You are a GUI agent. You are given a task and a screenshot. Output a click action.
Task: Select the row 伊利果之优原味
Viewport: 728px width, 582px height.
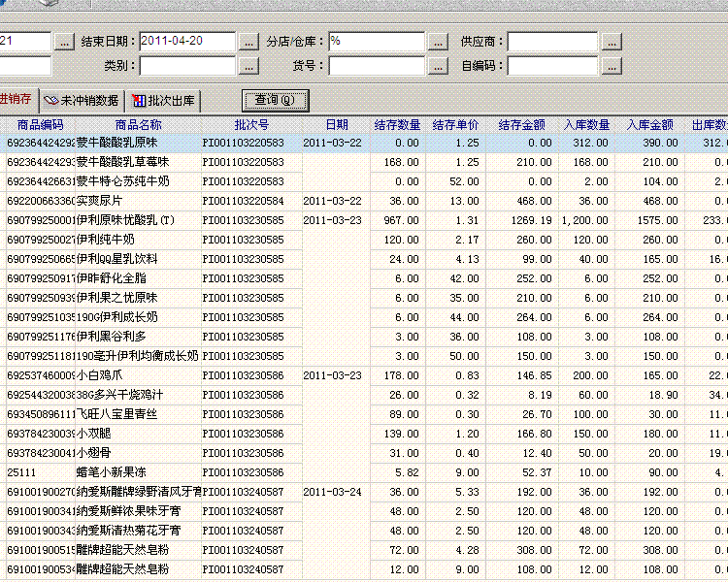coord(364,298)
